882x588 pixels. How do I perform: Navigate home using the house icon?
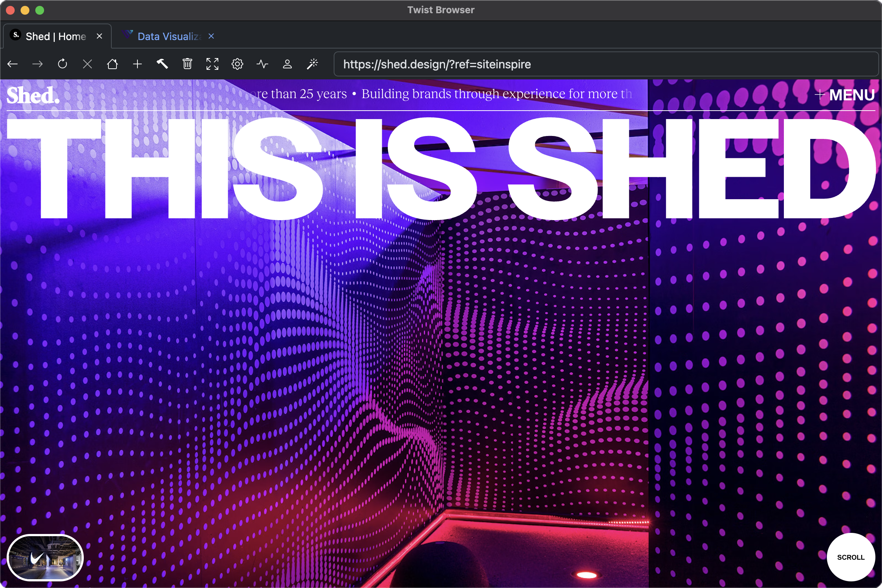click(x=112, y=64)
